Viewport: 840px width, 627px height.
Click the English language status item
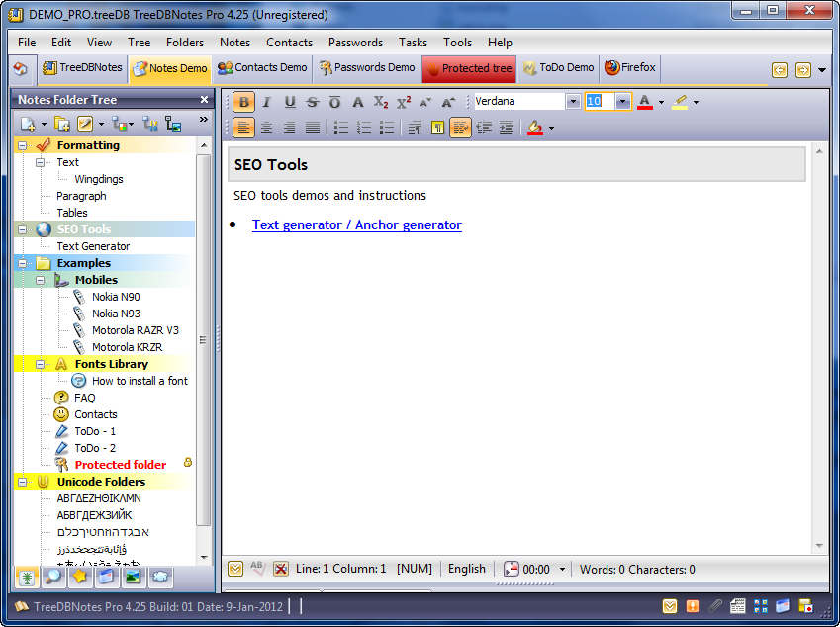coord(467,569)
